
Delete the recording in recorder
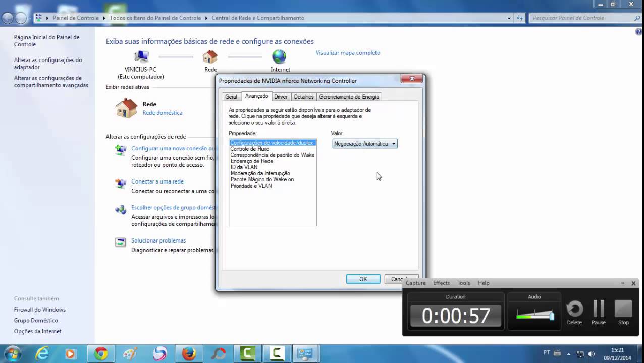tap(574, 313)
